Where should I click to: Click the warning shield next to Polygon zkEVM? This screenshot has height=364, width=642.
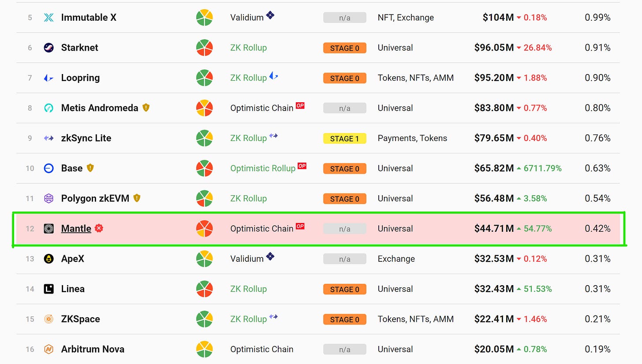[137, 198]
